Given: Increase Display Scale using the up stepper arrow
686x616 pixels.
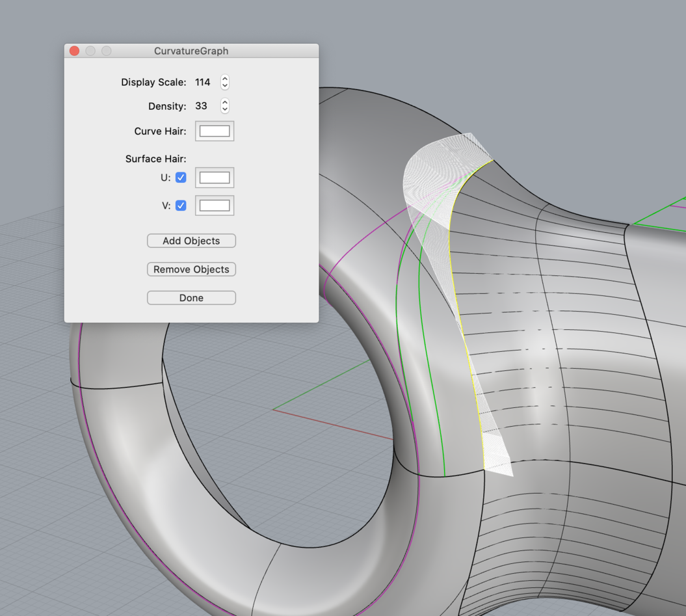Looking at the screenshot, I should coord(224,79).
